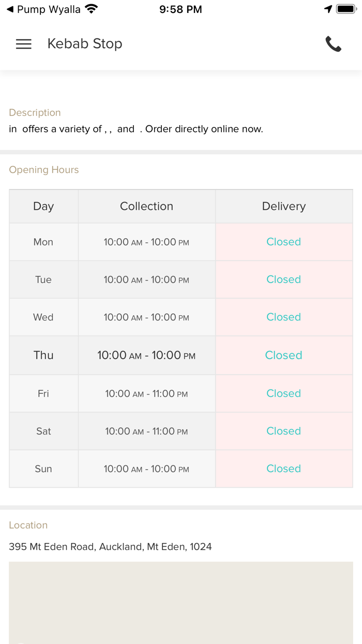Tap the location services arrow icon
Image resolution: width=362 pixels, height=644 pixels.
pyautogui.click(x=328, y=9)
